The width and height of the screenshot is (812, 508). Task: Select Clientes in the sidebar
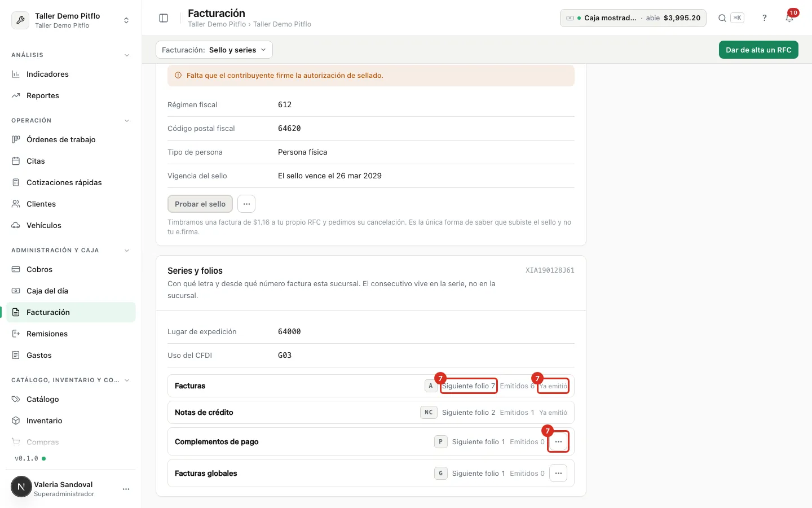(70, 204)
